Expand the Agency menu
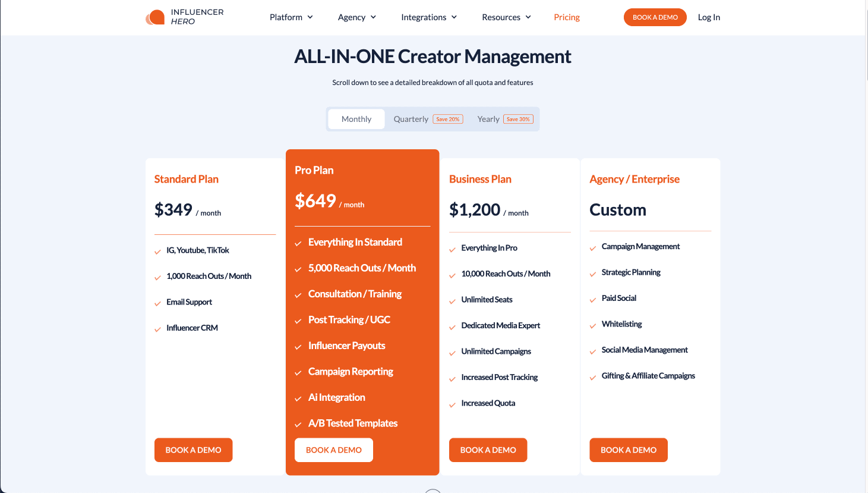The width and height of the screenshot is (868, 493). tap(357, 17)
